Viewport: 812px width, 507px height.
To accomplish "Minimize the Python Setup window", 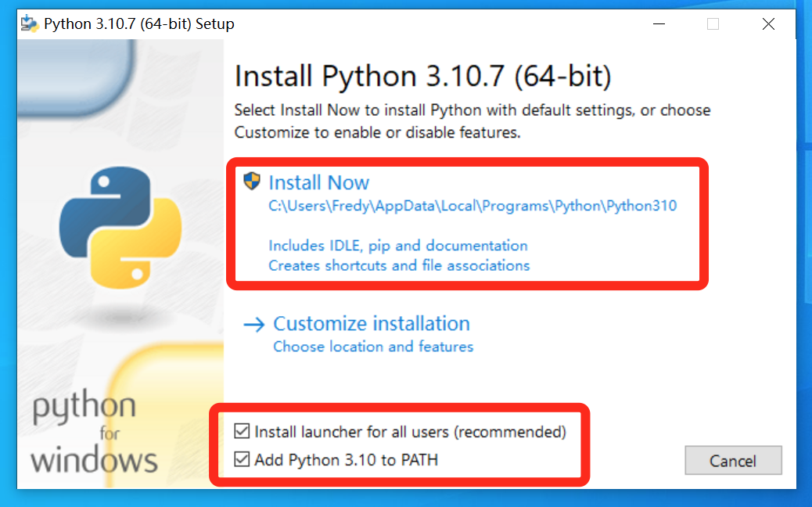I will [x=659, y=23].
